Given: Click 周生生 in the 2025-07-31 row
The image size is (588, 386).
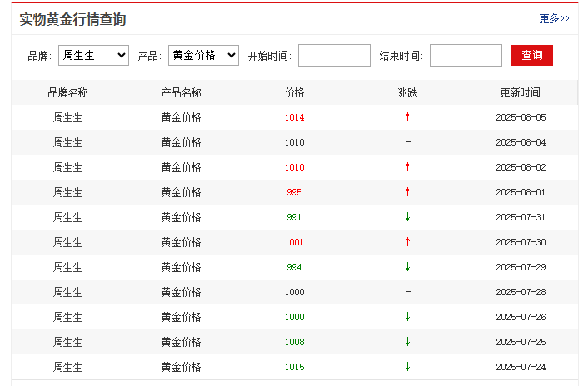Looking at the screenshot, I should [67, 217].
